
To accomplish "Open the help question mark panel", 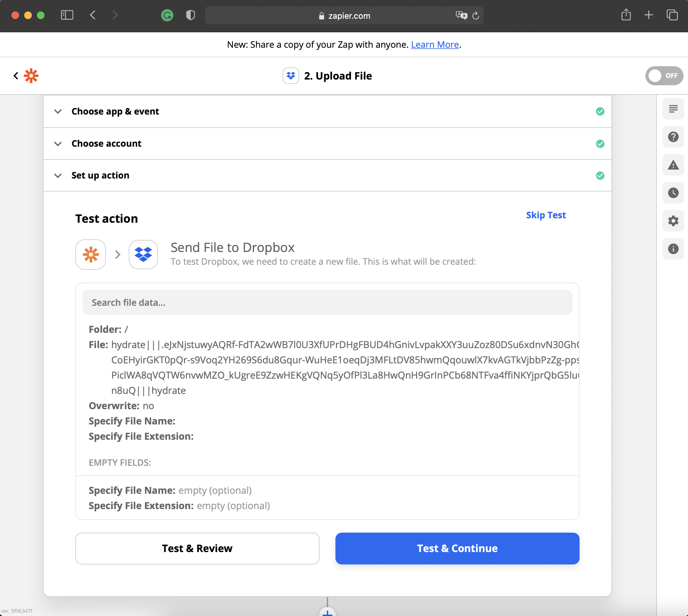I will (673, 137).
